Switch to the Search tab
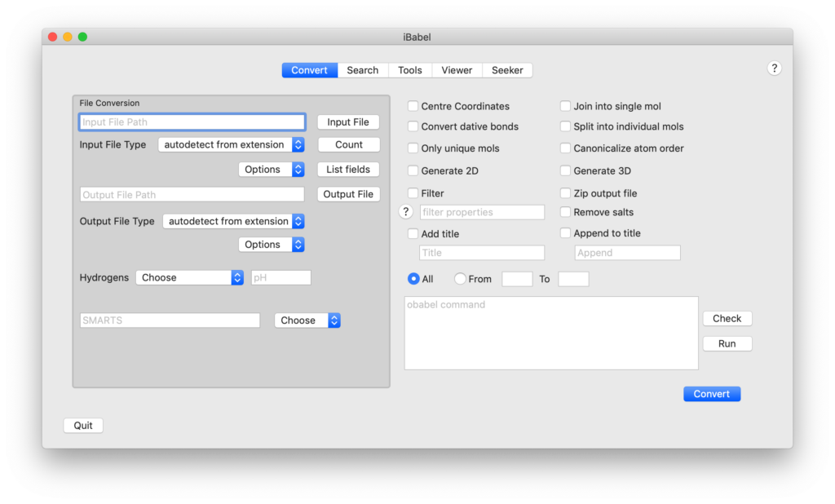 click(362, 70)
